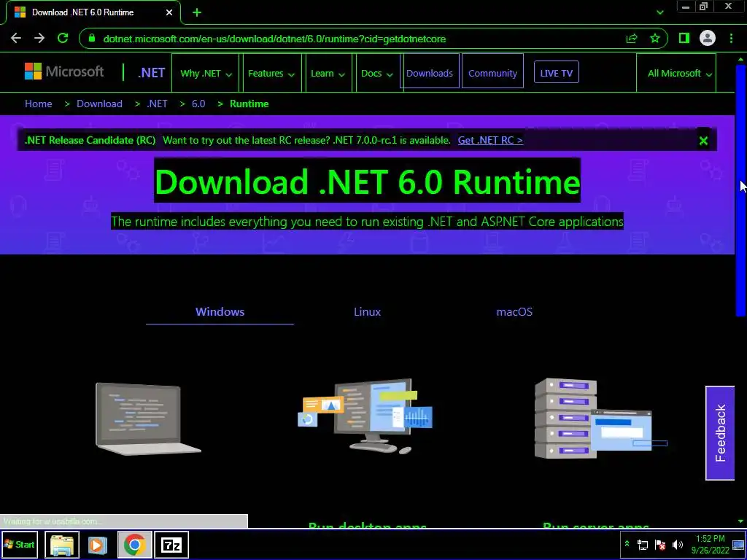The height and width of the screenshot is (560, 747).
Task: Dismiss the Release Candidate banner
Action: (x=703, y=141)
